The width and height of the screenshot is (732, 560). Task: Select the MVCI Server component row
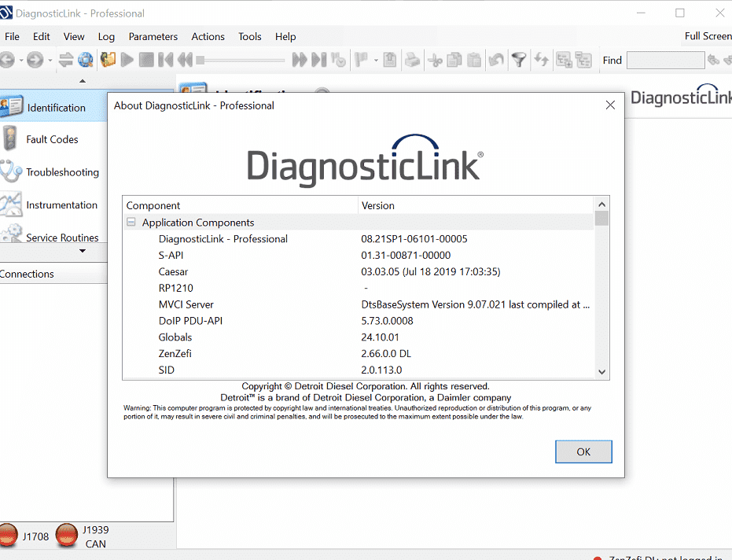pos(359,304)
